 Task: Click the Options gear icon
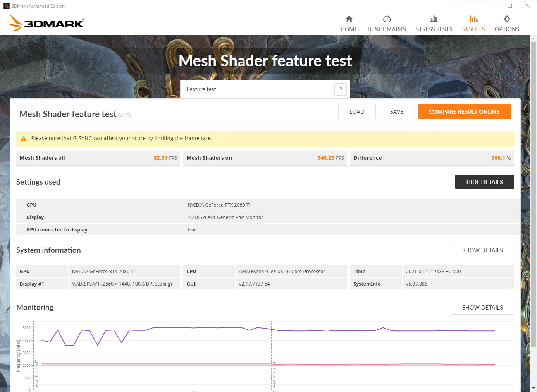point(507,19)
